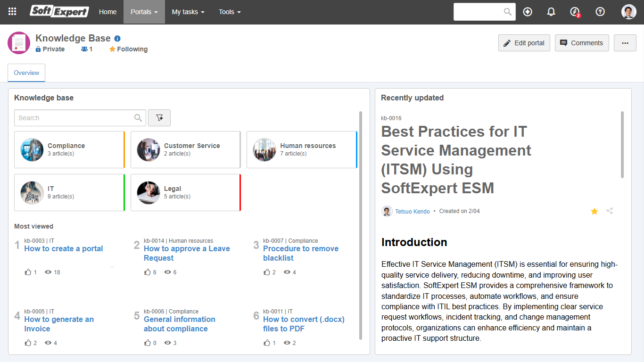The width and height of the screenshot is (644, 362).
Task: Like the Procedure to remove blacklist article
Action: [x=267, y=272]
